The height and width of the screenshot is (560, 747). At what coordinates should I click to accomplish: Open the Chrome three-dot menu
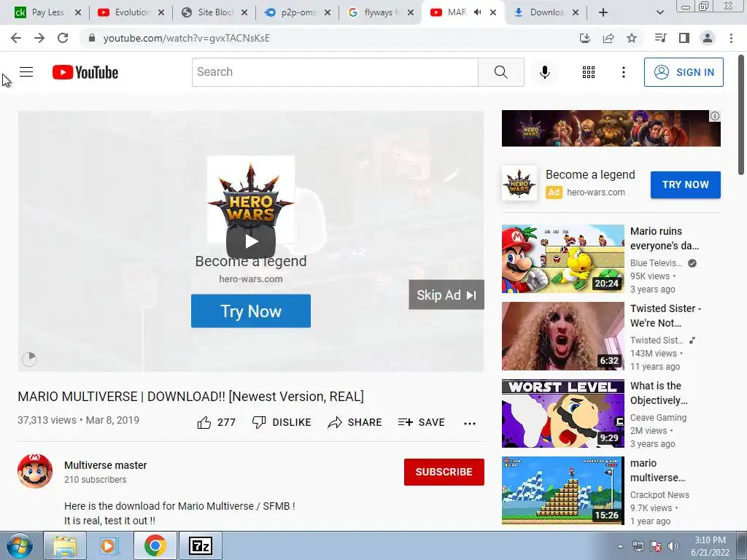731,38
